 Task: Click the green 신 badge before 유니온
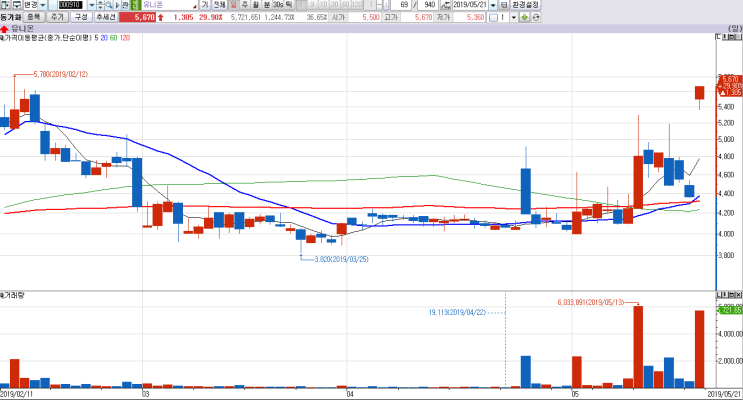click(x=136, y=5)
